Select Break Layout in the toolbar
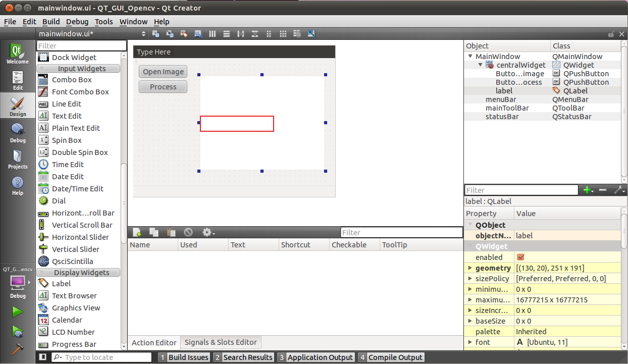 297,33
